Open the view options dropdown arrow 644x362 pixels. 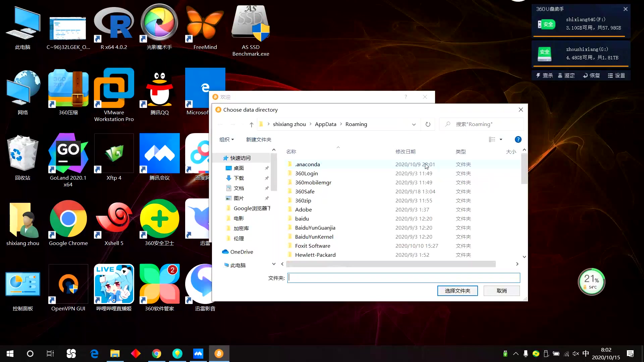501,139
